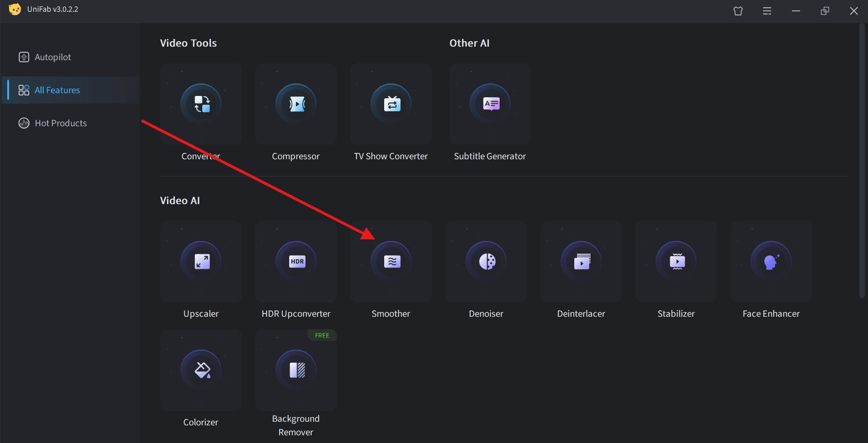Go to the Autopilot section
This screenshot has height=443, width=868.
click(71, 57)
